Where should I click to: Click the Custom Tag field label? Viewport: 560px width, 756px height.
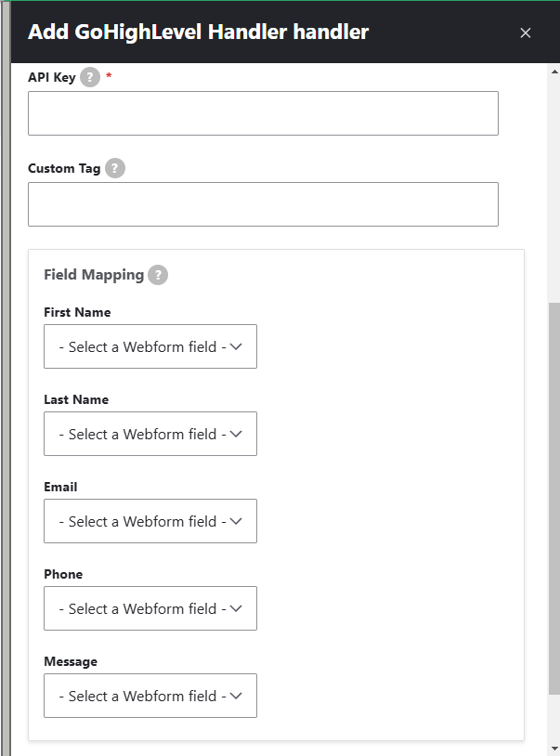pos(64,168)
